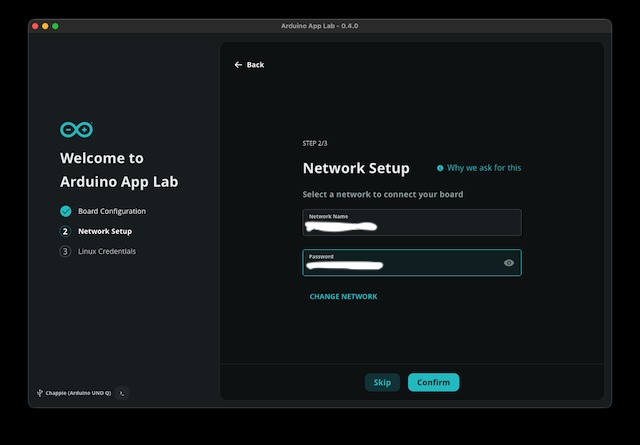Click the Chappie (Arduino UNO Q) board label

tap(78, 393)
